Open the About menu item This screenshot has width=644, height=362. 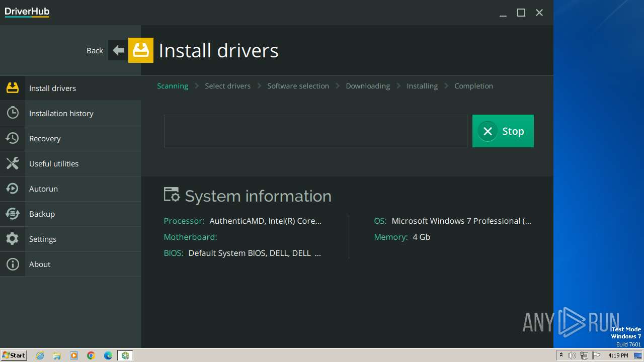tap(70, 264)
